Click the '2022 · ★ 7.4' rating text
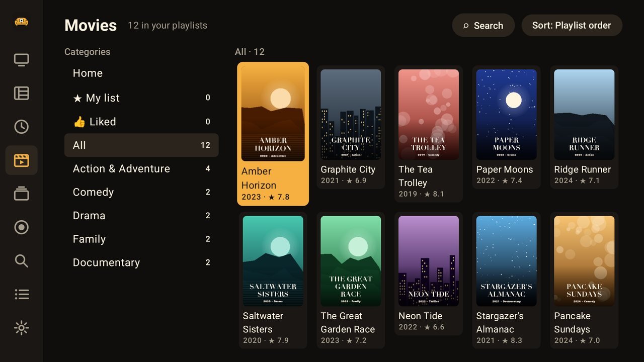The height and width of the screenshot is (362, 644). click(500, 180)
